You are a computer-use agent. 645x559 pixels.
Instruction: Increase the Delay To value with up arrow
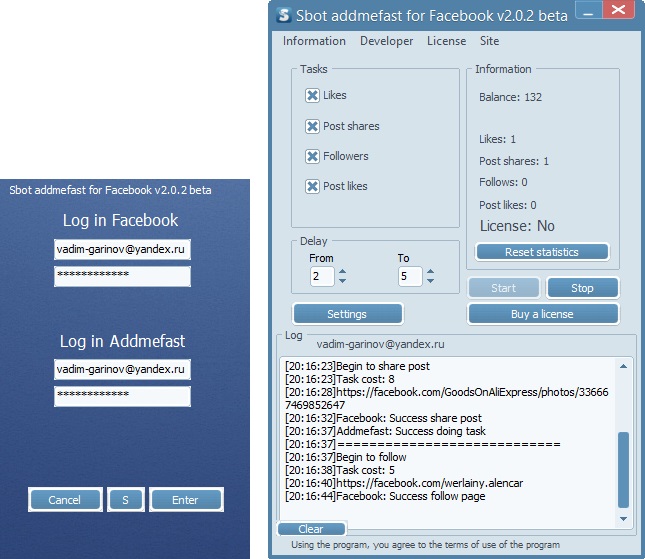click(430, 271)
